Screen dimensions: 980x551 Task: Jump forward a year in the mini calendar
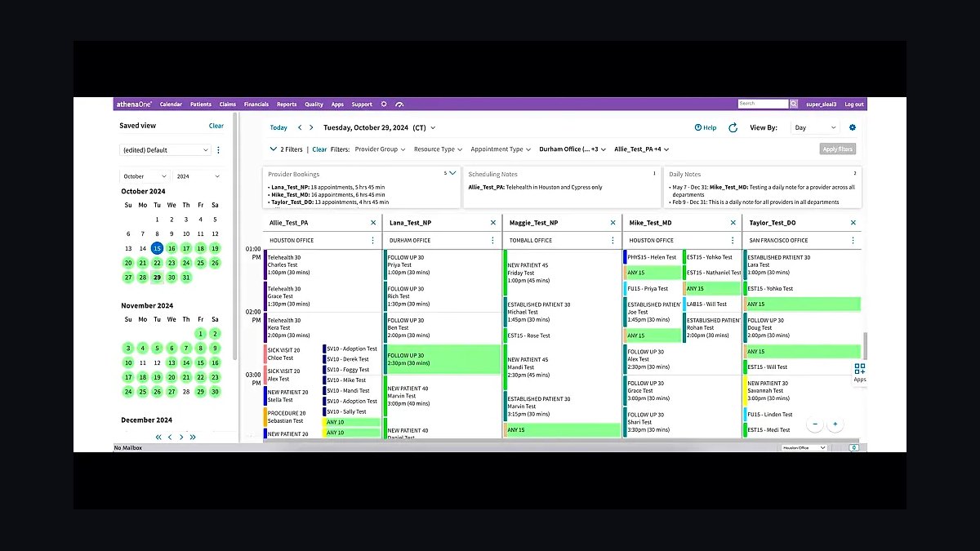[x=193, y=438]
